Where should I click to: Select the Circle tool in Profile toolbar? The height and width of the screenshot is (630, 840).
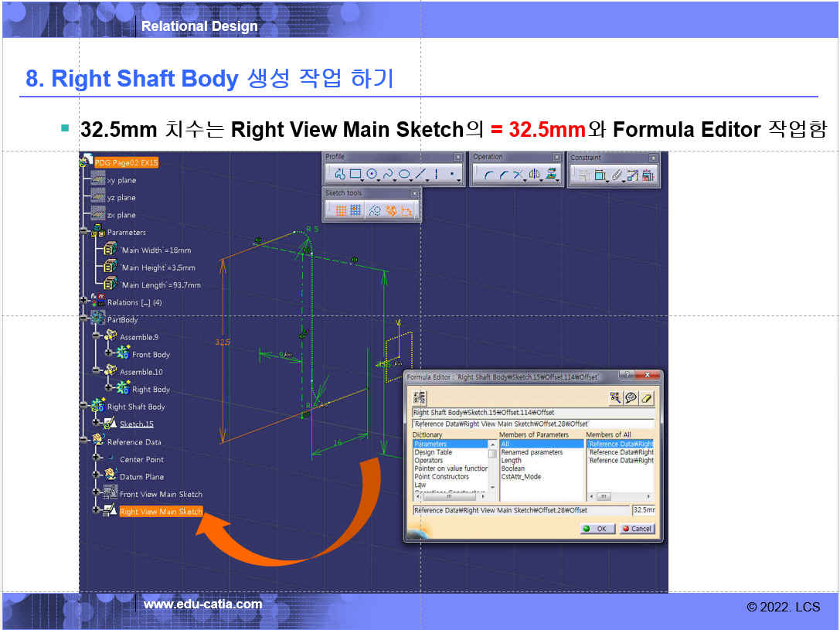(x=372, y=175)
